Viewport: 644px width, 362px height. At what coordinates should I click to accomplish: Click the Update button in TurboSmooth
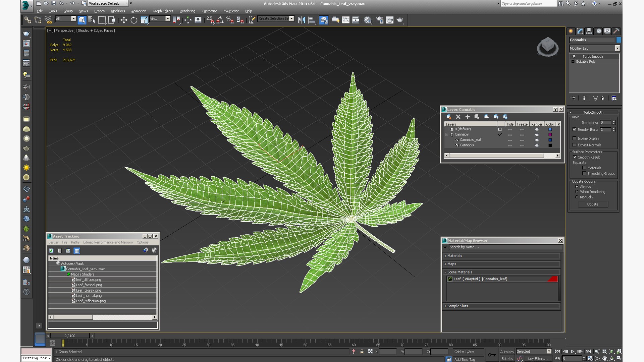click(x=593, y=204)
